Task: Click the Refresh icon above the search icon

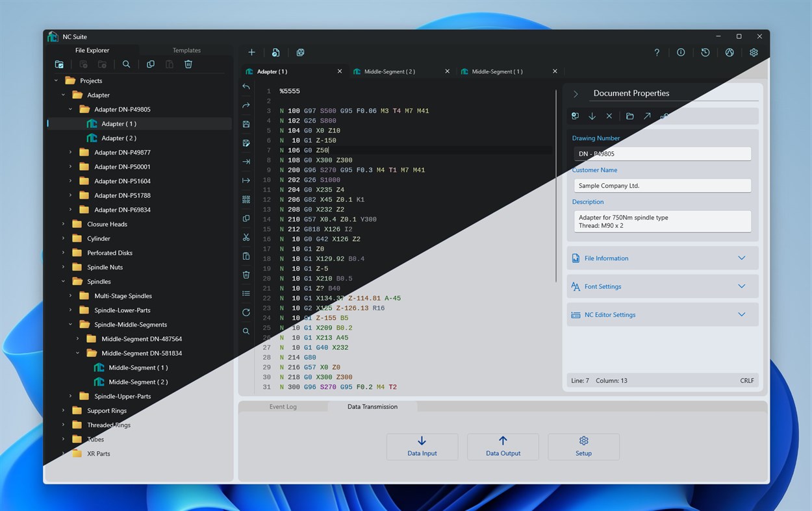Action: 246,312
